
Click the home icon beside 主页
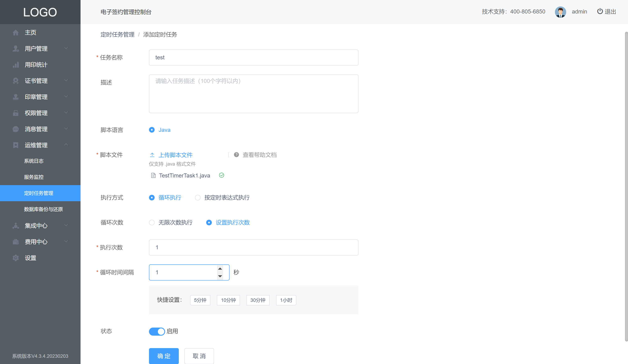16,33
